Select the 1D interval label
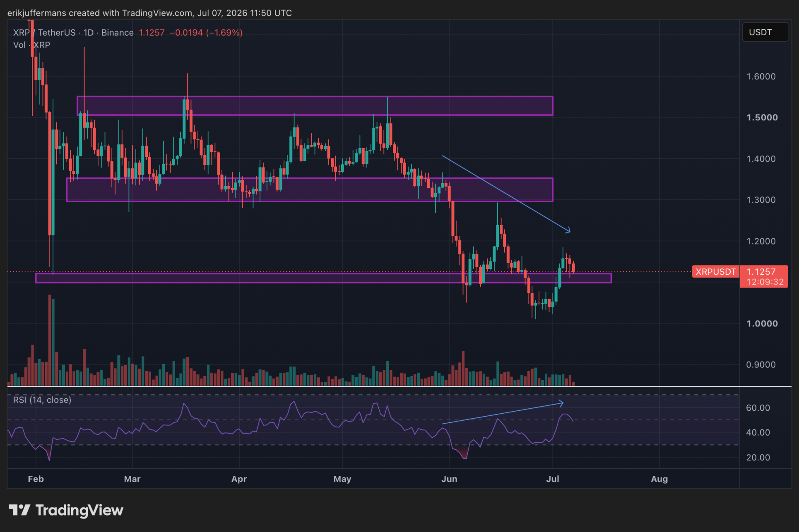This screenshot has width=799, height=532. click(89, 33)
